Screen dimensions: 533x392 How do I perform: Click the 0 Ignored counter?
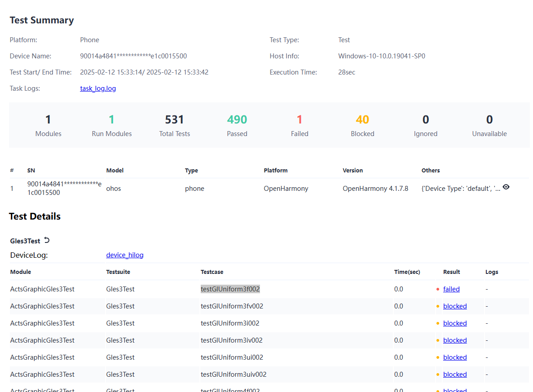coord(426,125)
